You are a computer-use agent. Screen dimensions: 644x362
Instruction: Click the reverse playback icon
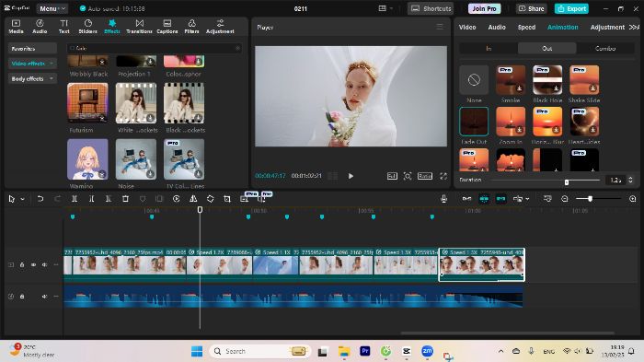click(x=177, y=199)
